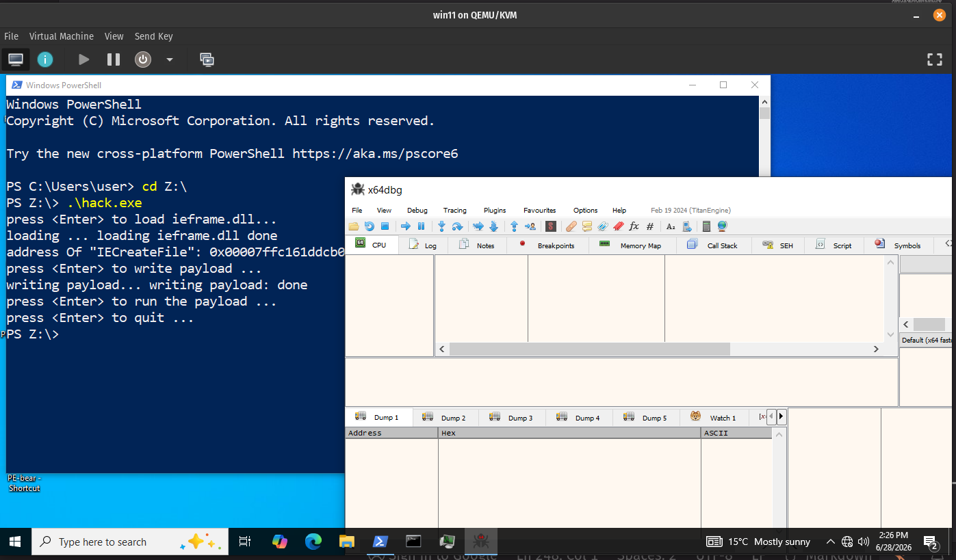Open the Comments icon in x64dbg toolbar
This screenshot has height=560, width=956.
[587, 226]
